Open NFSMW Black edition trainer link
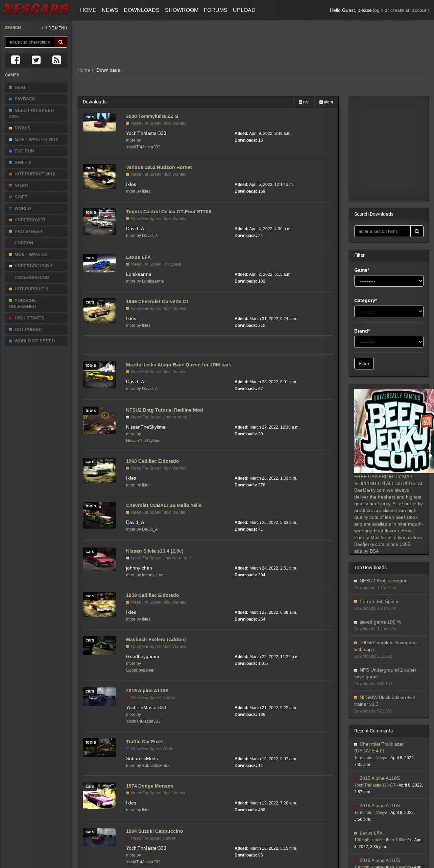The image size is (434, 868). point(385,701)
